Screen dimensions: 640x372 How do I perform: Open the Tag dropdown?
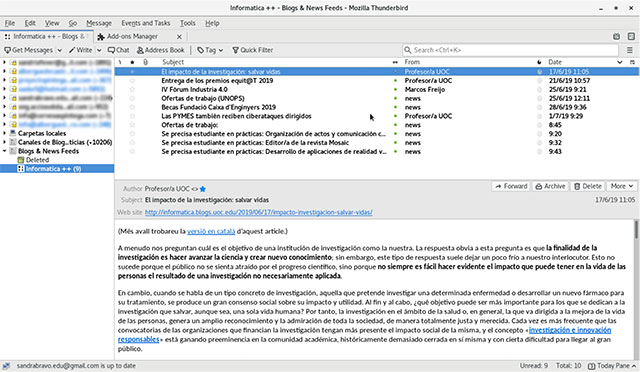pyautogui.click(x=210, y=50)
